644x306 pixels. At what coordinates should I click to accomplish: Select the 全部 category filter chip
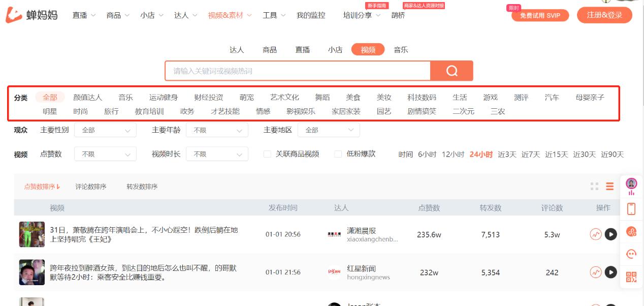50,97
